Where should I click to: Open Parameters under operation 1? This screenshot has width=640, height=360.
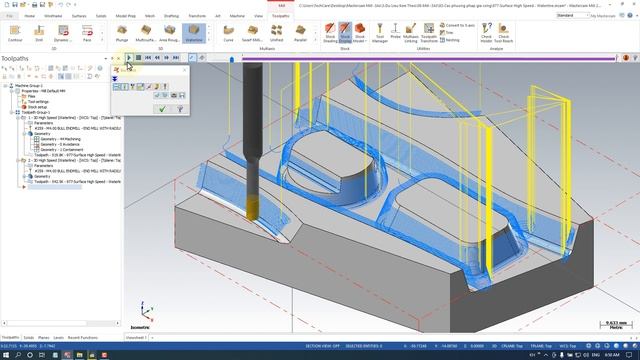coord(43,123)
